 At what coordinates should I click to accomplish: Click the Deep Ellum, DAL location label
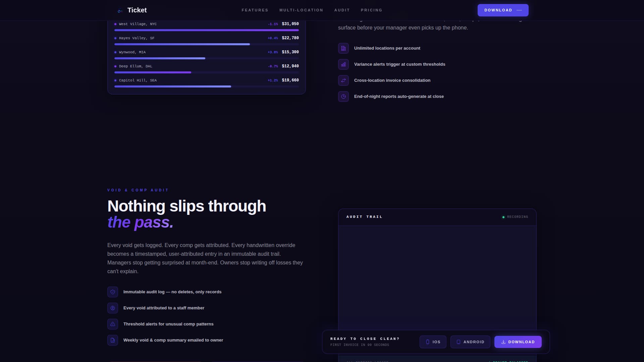click(x=136, y=66)
